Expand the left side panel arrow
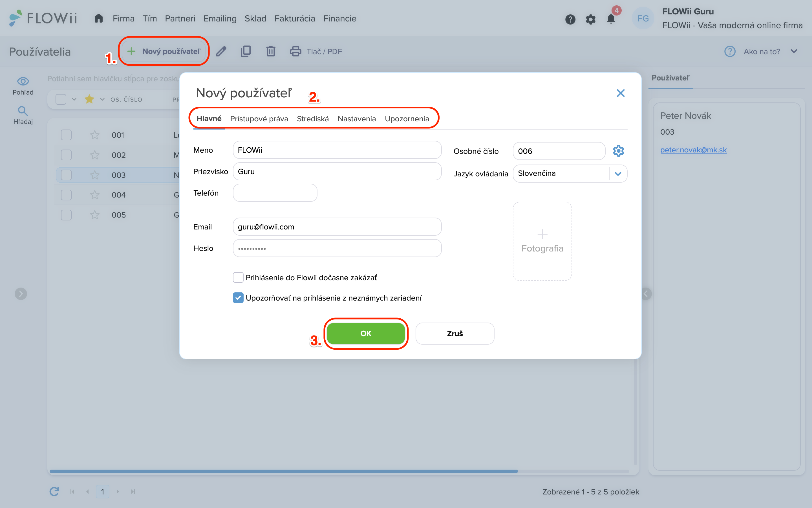This screenshot has width=812, height=508. click(x=21, y=294)
